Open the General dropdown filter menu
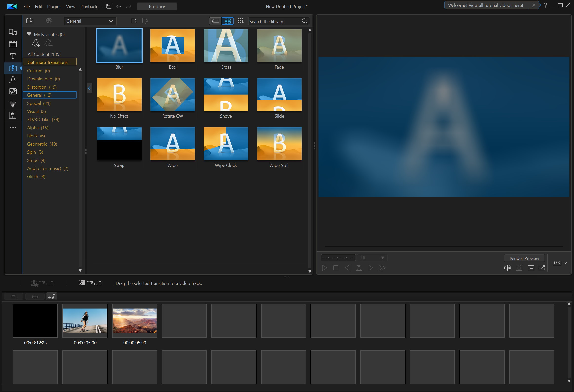Image resolution: width=574 pixels, height=392 pixels. 89,20
